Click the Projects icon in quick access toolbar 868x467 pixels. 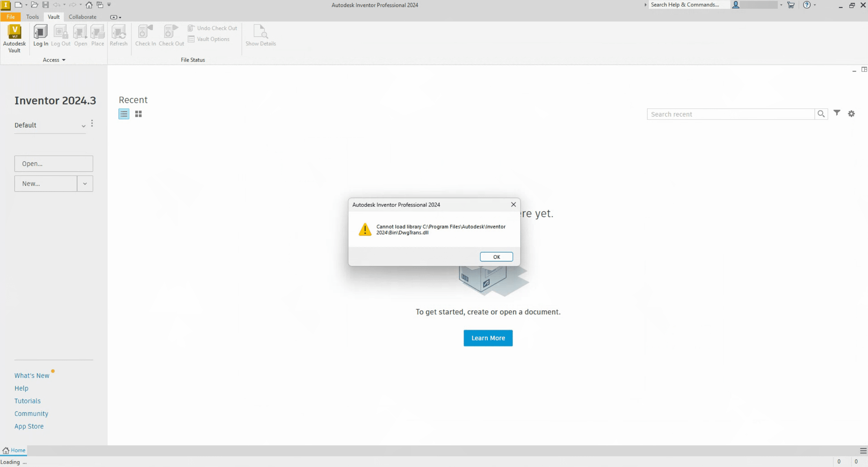tap(100, 5)
